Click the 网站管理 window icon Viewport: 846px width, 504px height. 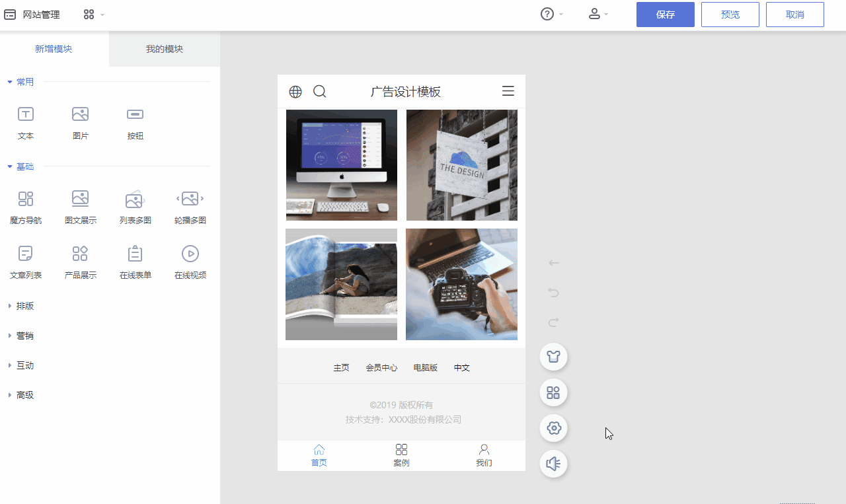[10, 15]
